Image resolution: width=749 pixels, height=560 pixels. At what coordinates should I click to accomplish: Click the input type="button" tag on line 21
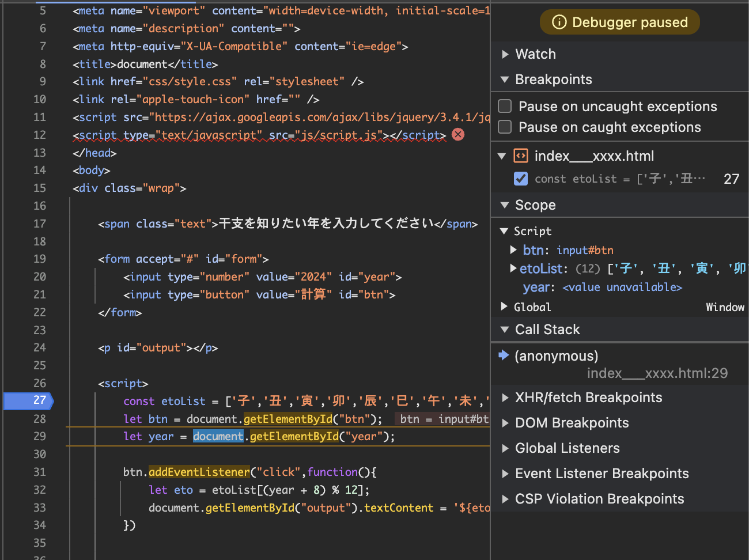click(259, 295)
